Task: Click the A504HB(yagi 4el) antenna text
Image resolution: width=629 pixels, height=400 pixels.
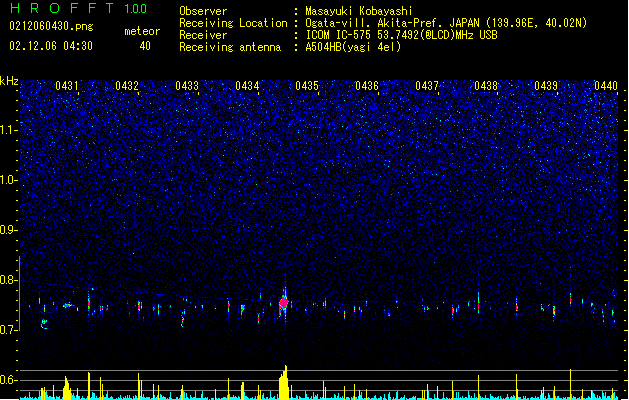Action: coord(353,47)
